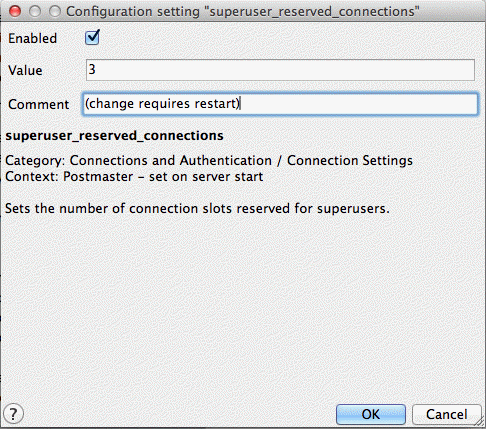Select the bold superuser_reserved_connections heading

click(x=114, y=136)
